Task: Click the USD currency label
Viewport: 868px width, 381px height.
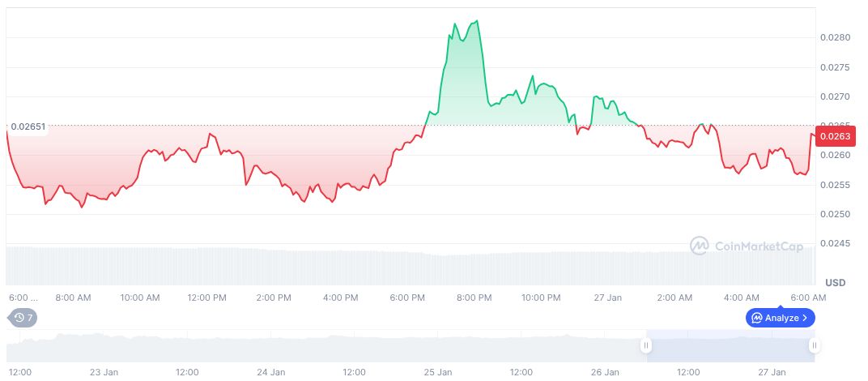Action: coord(835,282)
